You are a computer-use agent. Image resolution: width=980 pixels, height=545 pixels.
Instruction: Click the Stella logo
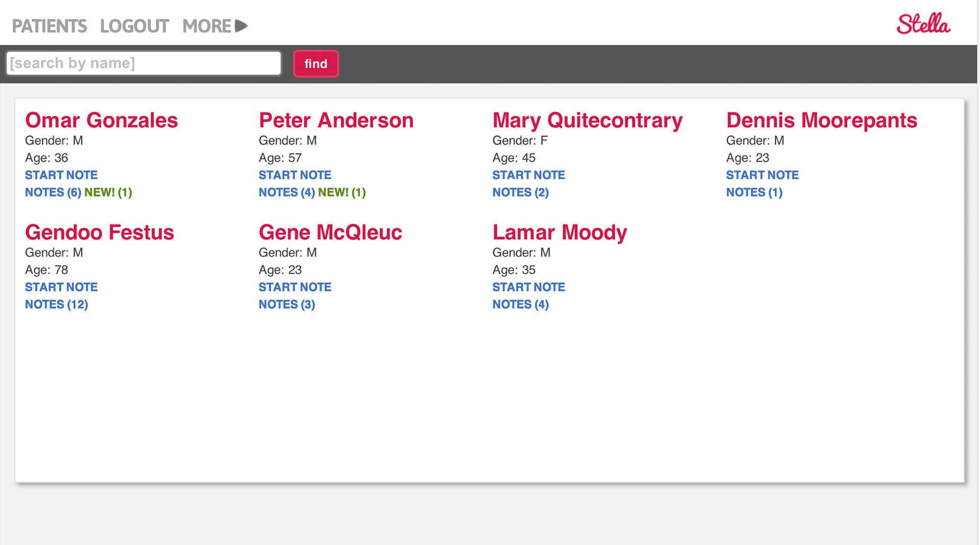point(923,24)
